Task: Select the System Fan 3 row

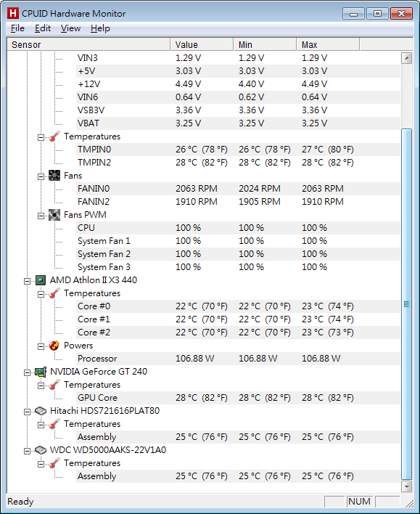Action: pyautogui.click(x=238, y=267)
